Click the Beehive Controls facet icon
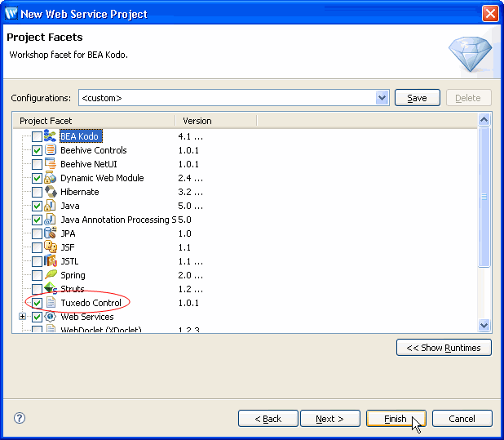504x440 pixels. pyautogui.click(x=51, y=150)
